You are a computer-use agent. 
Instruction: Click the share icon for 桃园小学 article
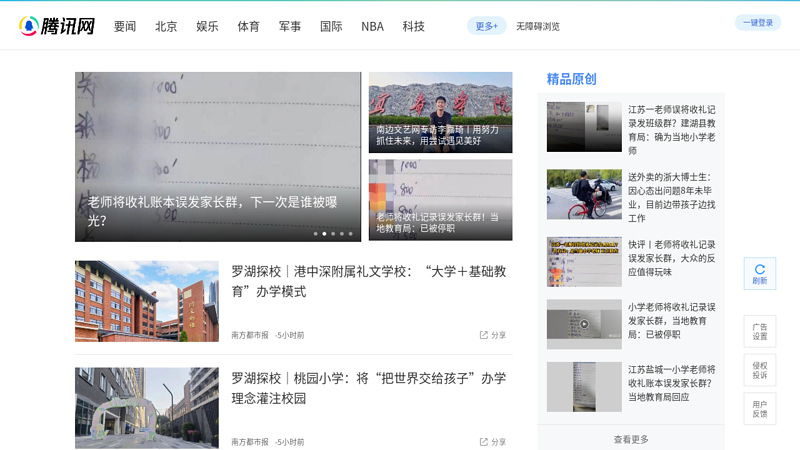[484, 442]
